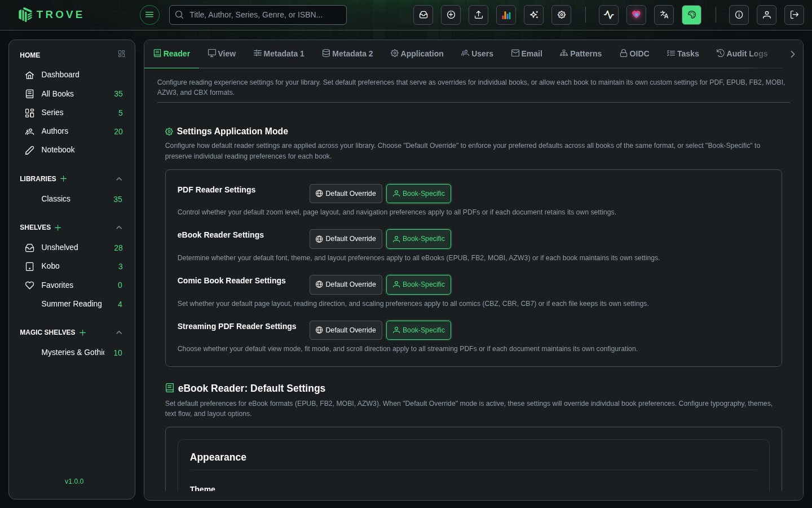Open the info circle icon

[739, 15]
